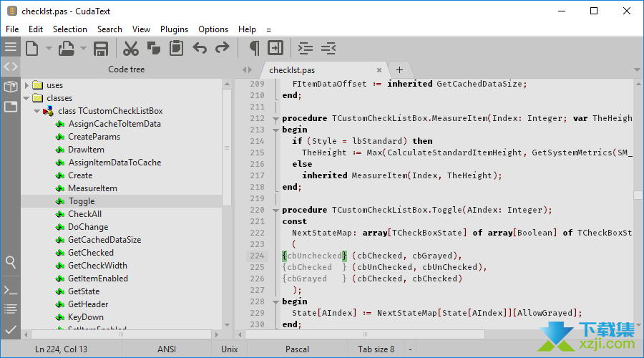This screenshot has width=644, height=358.
Task: Undo the last edit
Action: (200, 48)
